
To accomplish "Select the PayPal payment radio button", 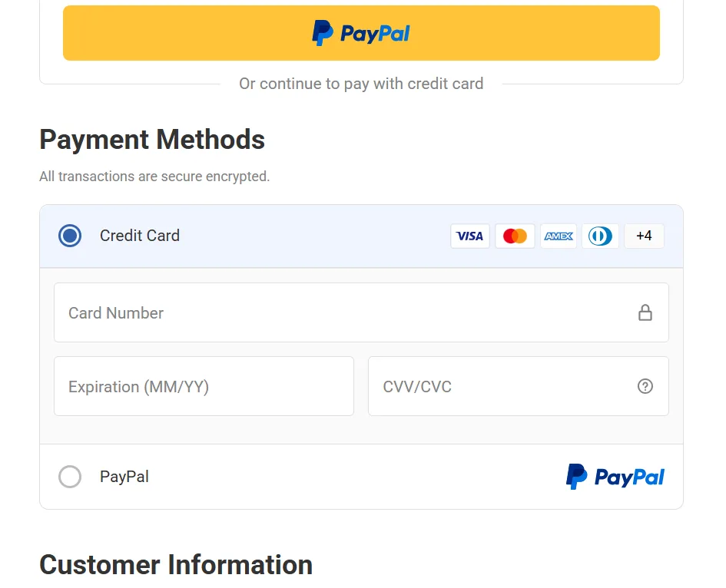I will click(x=70, y=477).
